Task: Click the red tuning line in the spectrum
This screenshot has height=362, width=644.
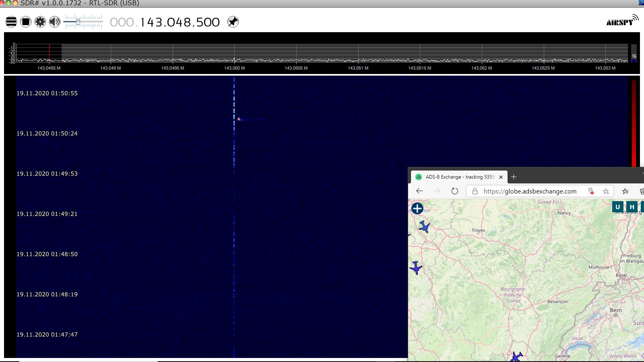Action: coord(49,53)
